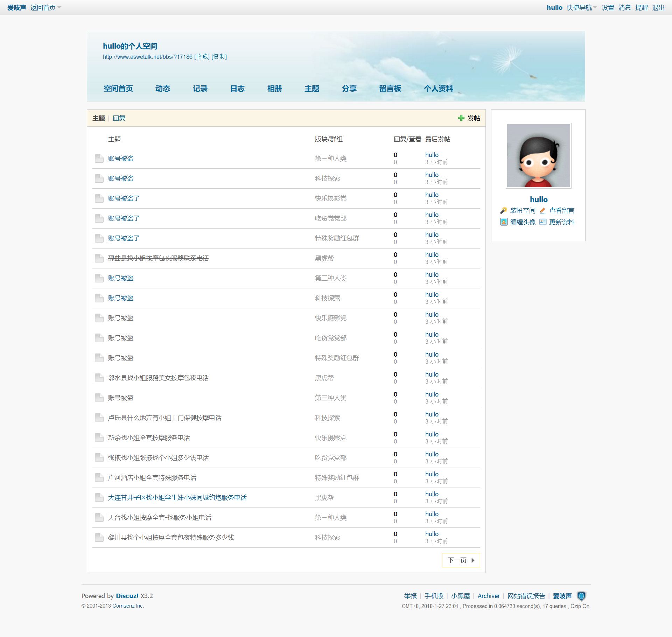Open the 天台找小姐按摩全套 thread

pos(160,518)
